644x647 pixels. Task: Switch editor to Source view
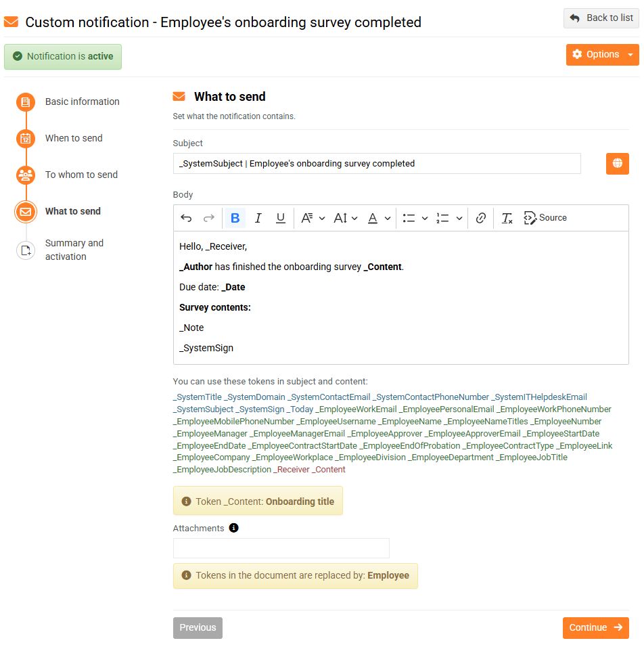[545, 218]
